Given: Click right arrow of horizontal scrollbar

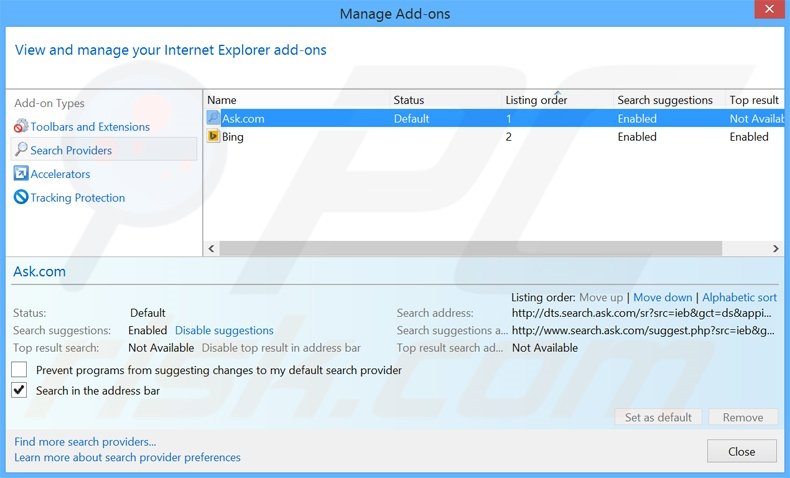Looking at the screenshot, I should click(x=775, y=248).
